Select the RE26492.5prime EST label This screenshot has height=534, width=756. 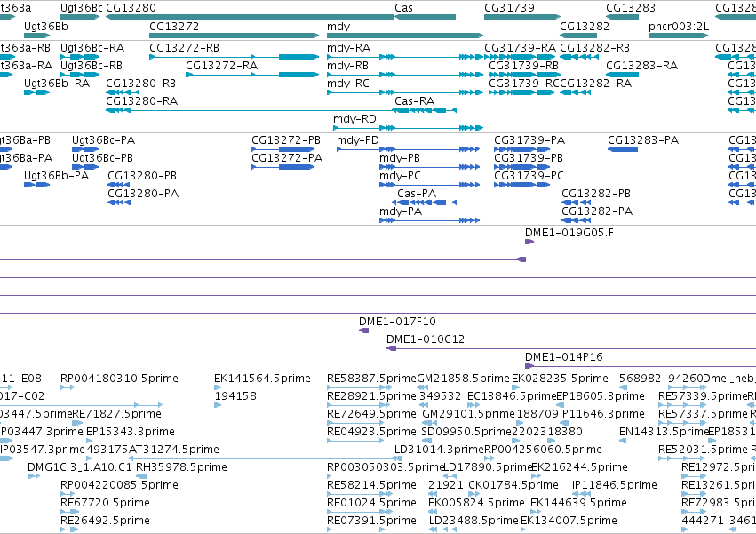click(105, 521)
